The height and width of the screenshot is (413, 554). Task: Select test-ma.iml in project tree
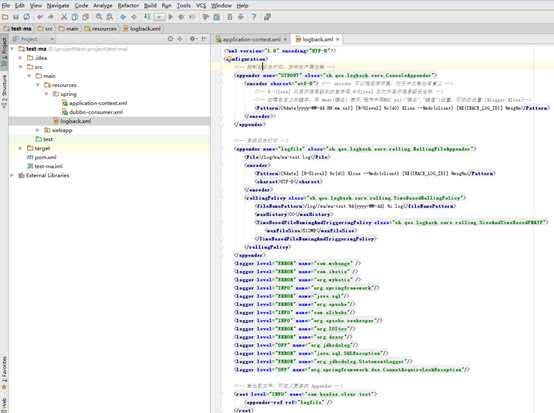coord(45,166)
